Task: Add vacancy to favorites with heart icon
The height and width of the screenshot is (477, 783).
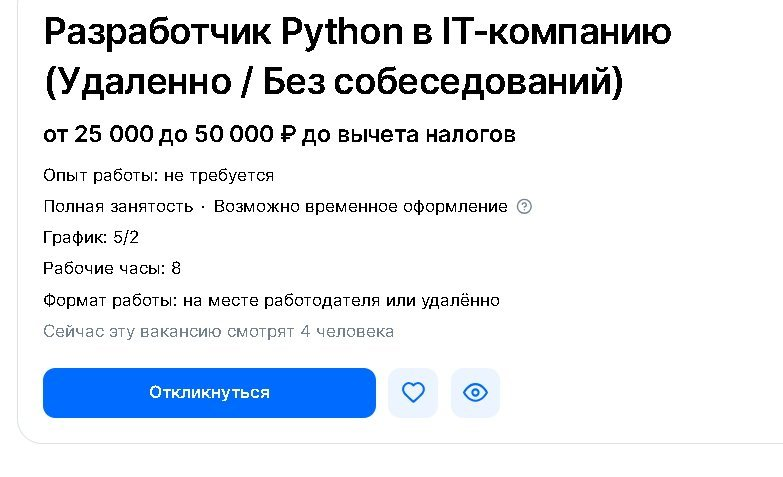Action: 413,393
